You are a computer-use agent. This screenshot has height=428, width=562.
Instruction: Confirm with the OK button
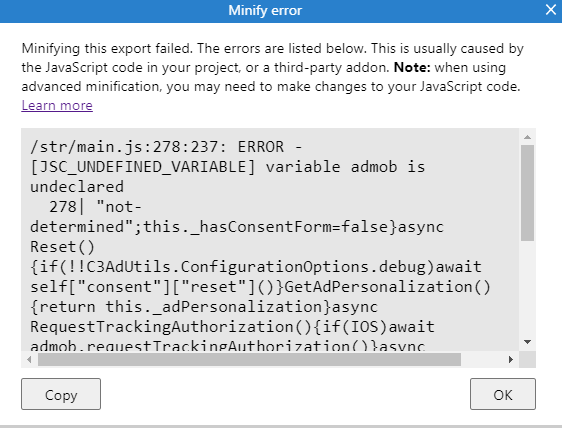[503, 394]
